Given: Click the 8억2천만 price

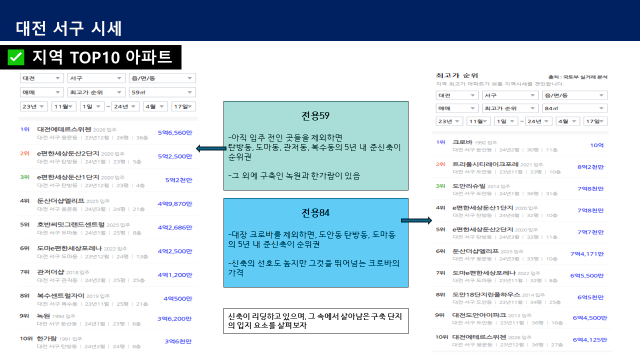Looking at the screenshot, I should click(591, 167).
